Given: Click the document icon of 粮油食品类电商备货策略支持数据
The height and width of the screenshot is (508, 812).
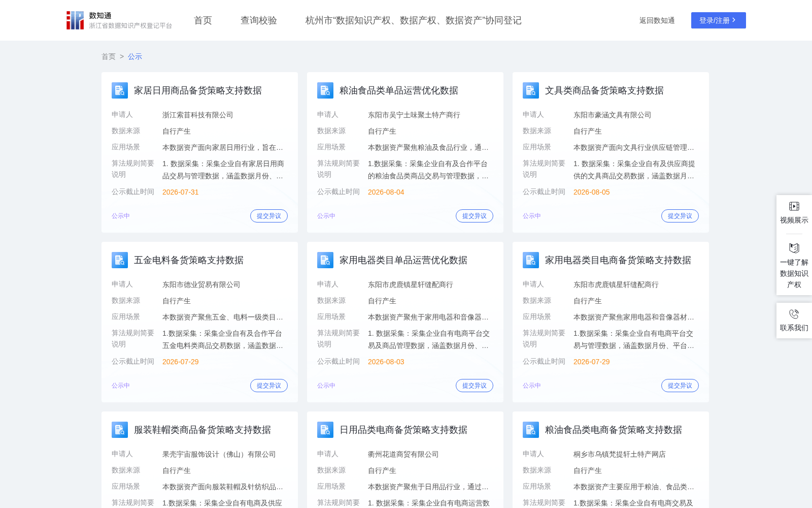Looking at the screenshot, I should 531,430.
